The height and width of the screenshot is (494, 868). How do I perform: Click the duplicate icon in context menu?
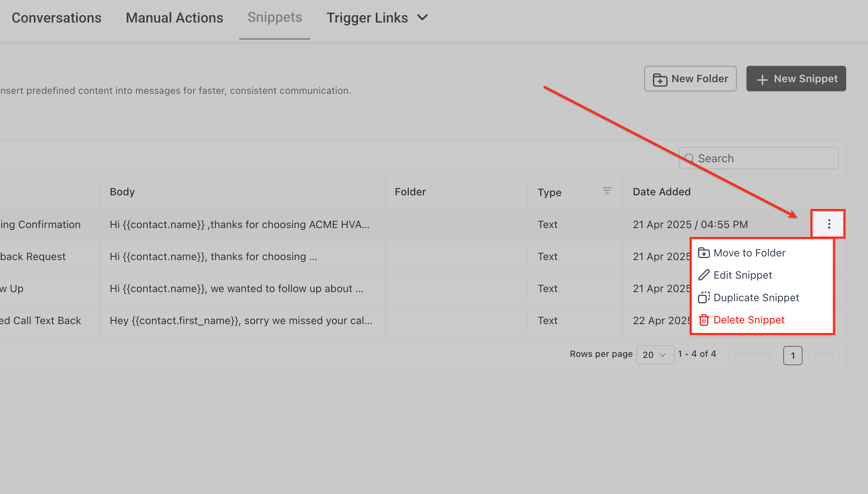(x=704, y=298)
